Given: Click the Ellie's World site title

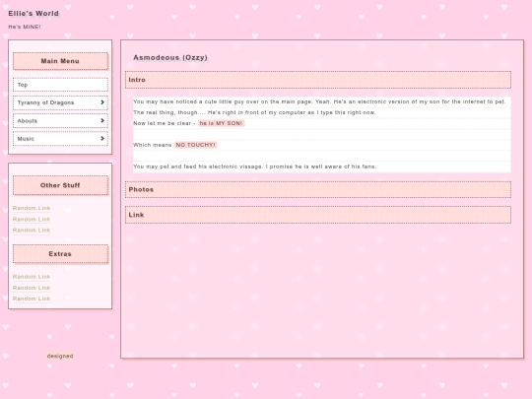Looking at the screenshot, I should tap(33, 14).
